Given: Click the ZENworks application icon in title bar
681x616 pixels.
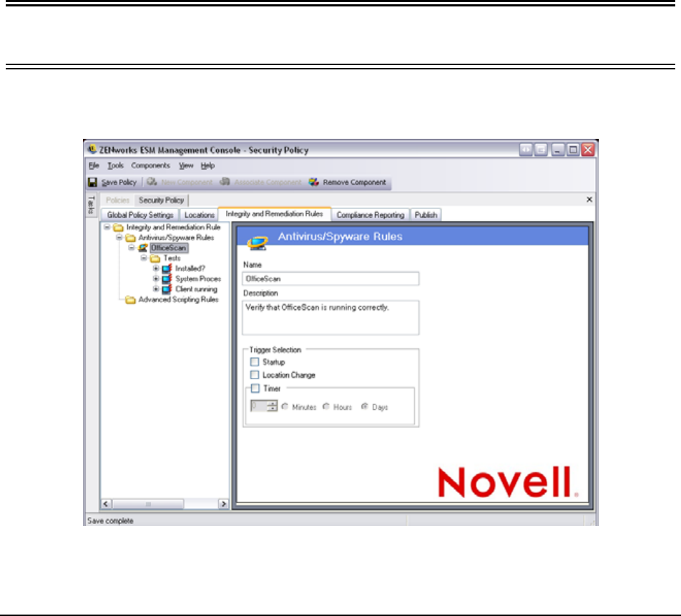Looking at the screenshot, I should (92, 150).
